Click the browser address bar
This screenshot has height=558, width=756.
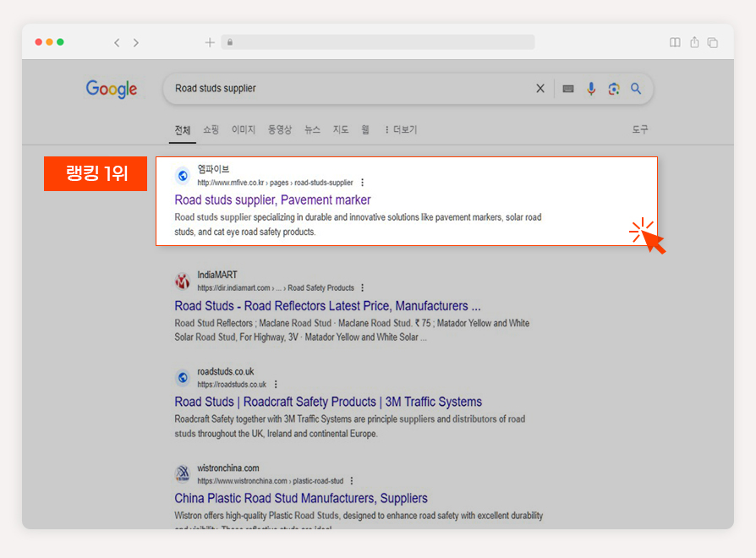[x=378, y=42]
